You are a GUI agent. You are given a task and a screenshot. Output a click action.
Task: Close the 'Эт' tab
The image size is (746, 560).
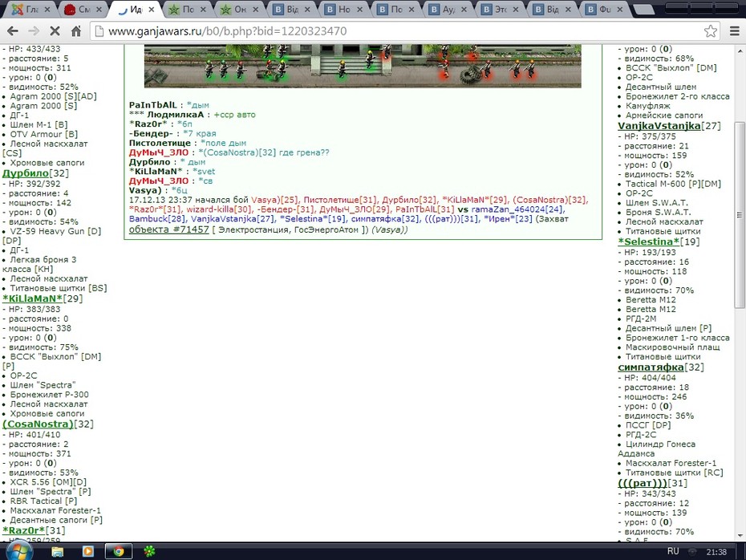516,9
